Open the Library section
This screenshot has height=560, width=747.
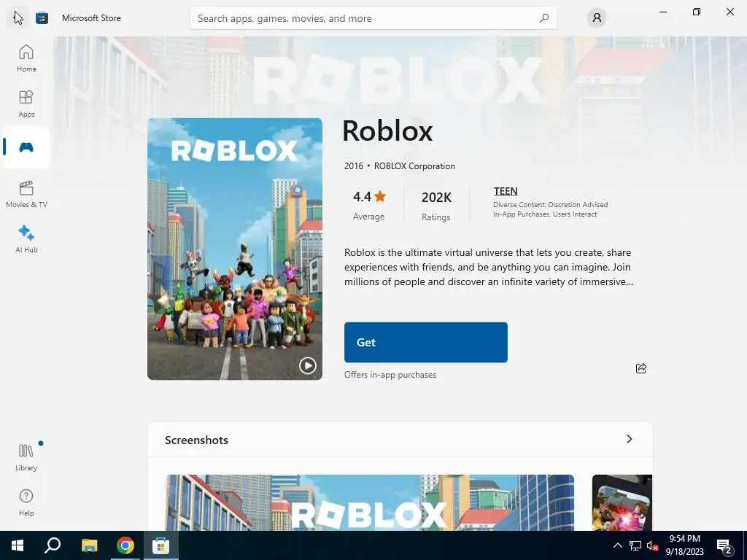tap(26, 457)
